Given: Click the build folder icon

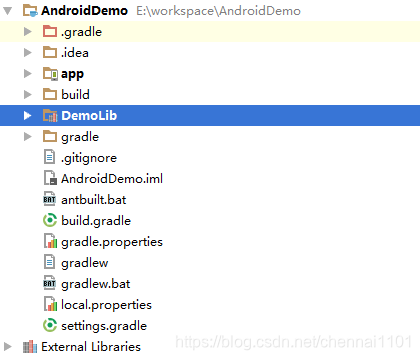Looking at the screenshot, I should click(x=50, y=94).
